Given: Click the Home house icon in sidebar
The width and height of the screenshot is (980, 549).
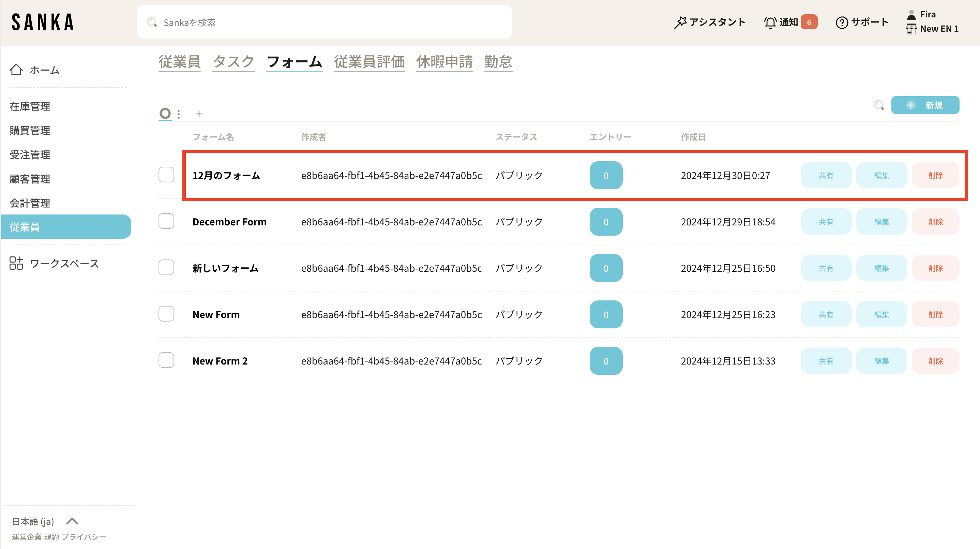Looking at the screenshot, I should pyautogui.click(x=16, y=70).
